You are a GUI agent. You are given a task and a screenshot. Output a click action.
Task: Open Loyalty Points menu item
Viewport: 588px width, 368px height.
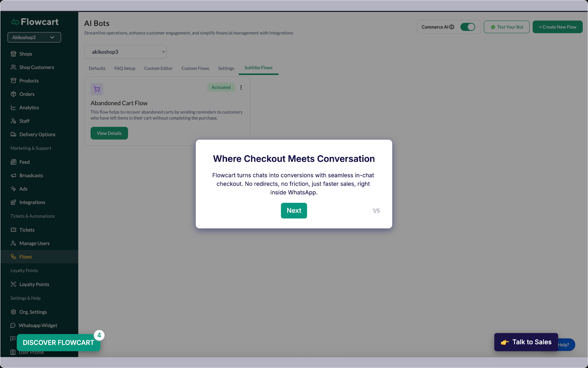[x=34, y=284]
